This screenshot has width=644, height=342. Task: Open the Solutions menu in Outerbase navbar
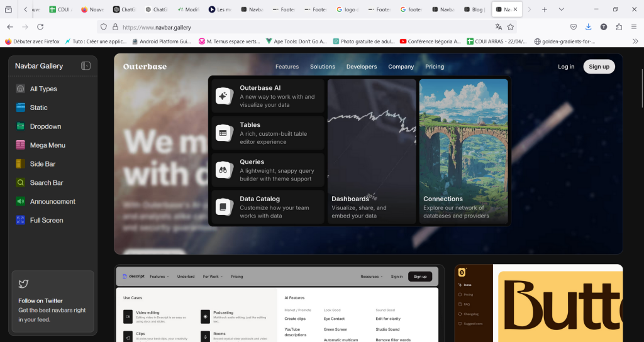[x=323, y=67]
